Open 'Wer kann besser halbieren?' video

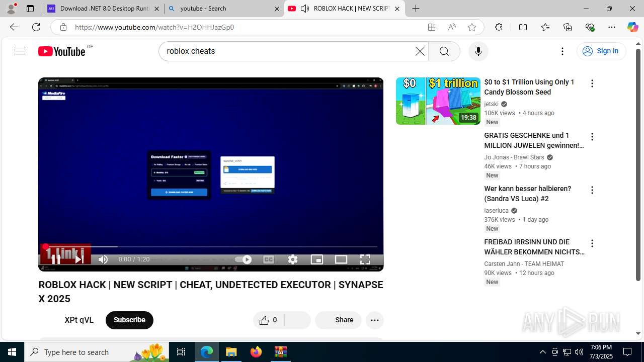[527, 194]
